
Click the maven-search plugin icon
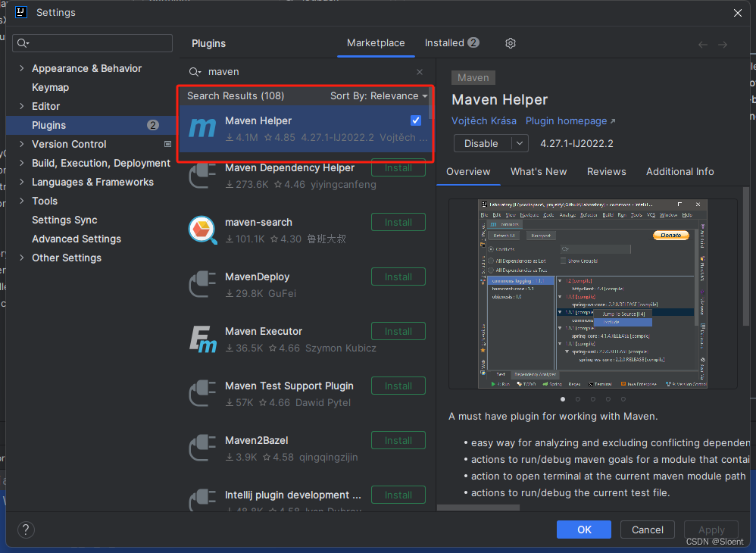[x=202, y=230]
